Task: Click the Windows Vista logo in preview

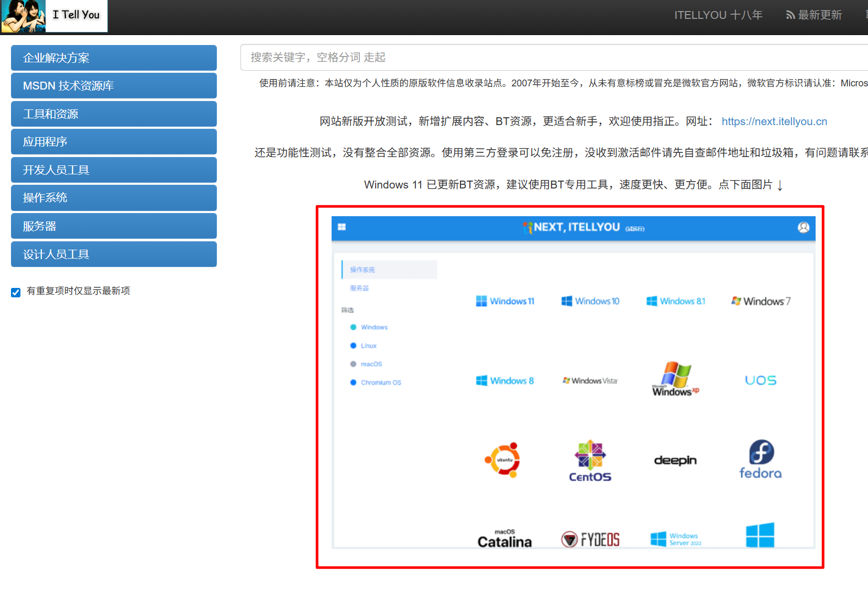Action: 590,381
